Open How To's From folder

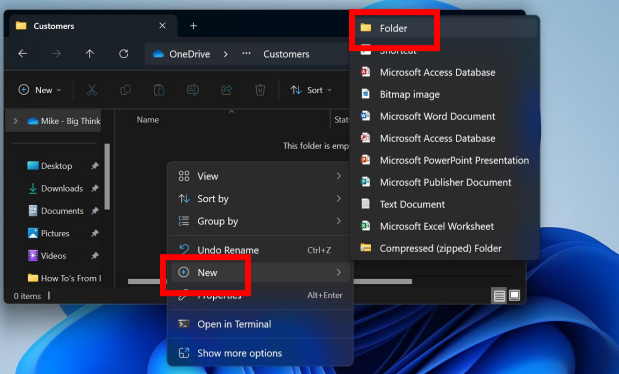pyautogui.click(x=64, y=278)
